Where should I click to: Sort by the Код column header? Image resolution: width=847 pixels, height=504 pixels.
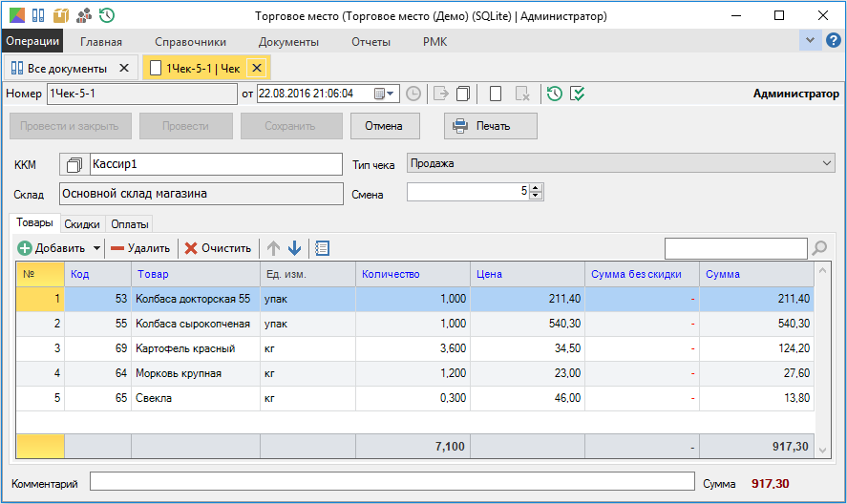pyautogui.click(x=97, y=274)
